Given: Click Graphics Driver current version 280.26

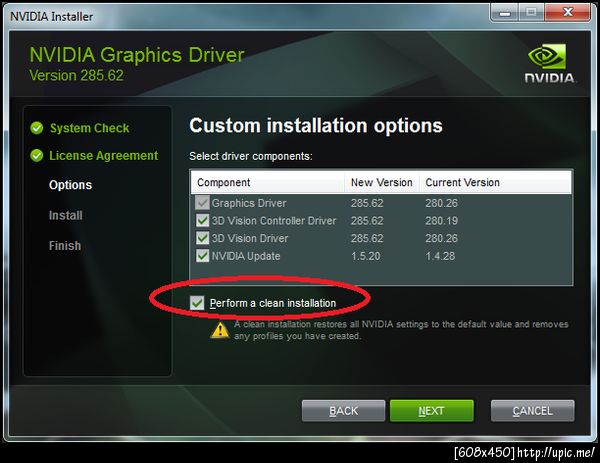Looking at the screenshot, I should click(x=441, y=203).
